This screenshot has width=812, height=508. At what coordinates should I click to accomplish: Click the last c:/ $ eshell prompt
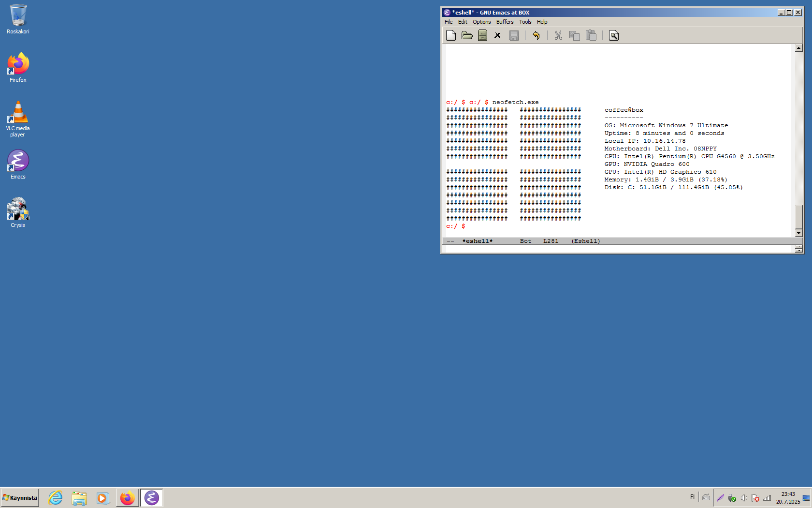point(455,226)
